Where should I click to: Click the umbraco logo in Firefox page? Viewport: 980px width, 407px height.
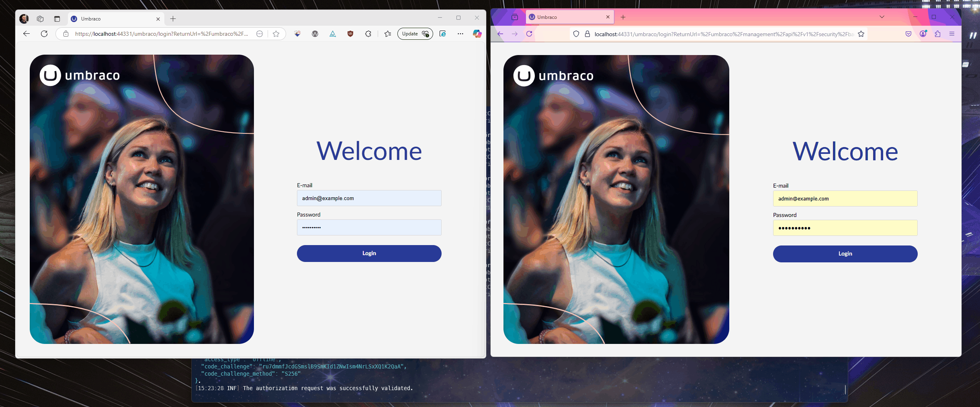click(554, 76)
